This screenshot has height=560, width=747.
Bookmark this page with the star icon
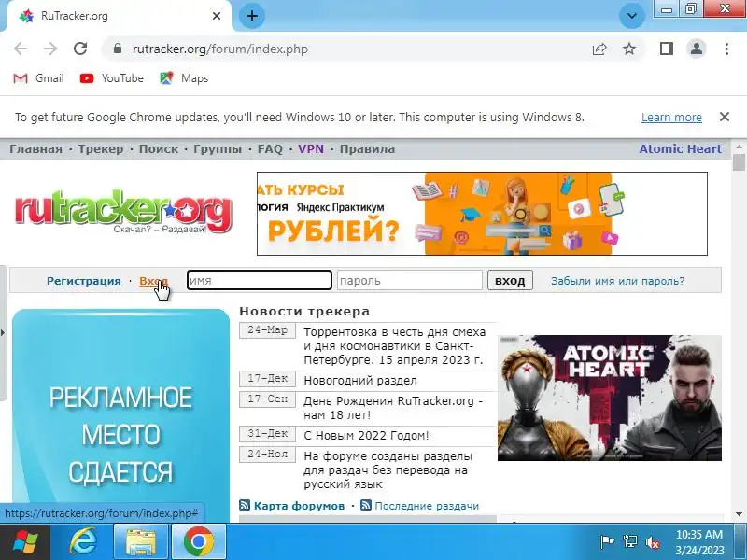click(x=629, y=49)
